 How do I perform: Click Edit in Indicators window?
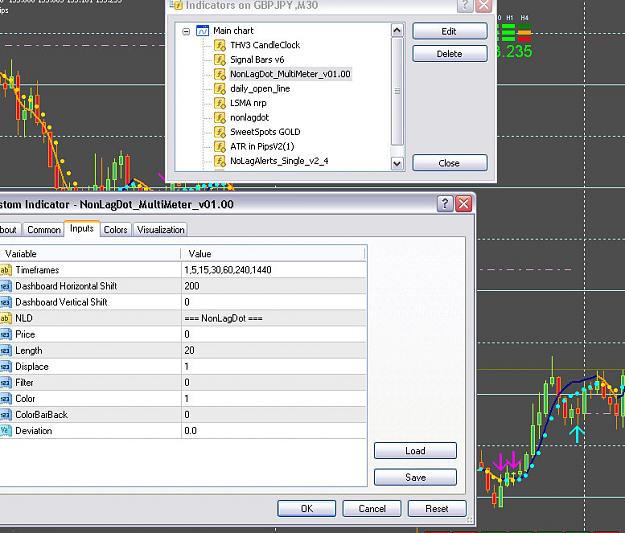click(450, 31)
